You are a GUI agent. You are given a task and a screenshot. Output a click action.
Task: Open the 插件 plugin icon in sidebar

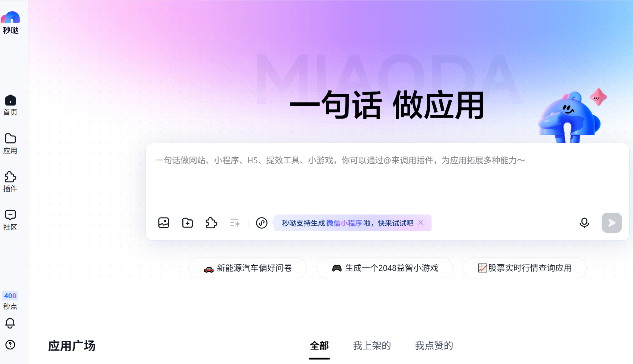coord(10,177)
